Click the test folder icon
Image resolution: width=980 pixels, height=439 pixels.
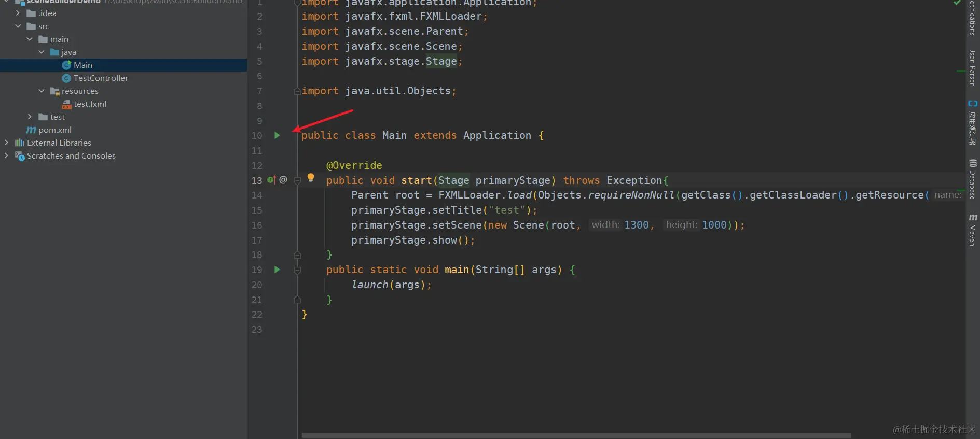click(43, 117)
